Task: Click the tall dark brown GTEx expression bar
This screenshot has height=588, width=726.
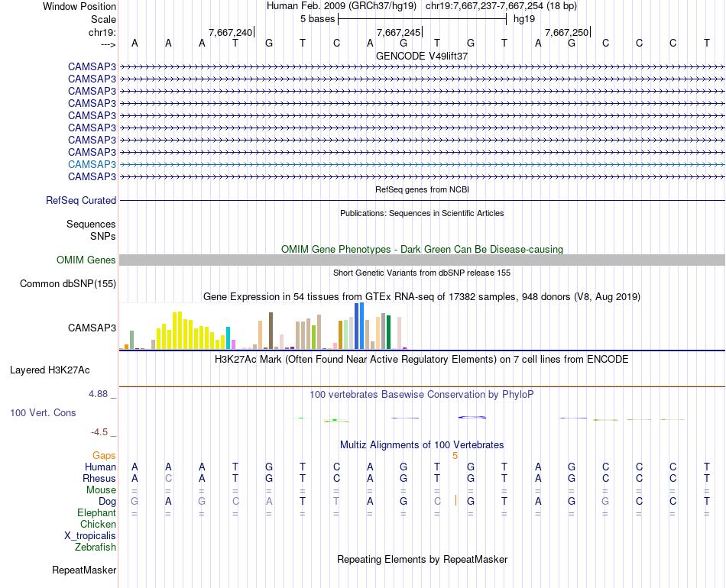Action: (x=271, y=331)
